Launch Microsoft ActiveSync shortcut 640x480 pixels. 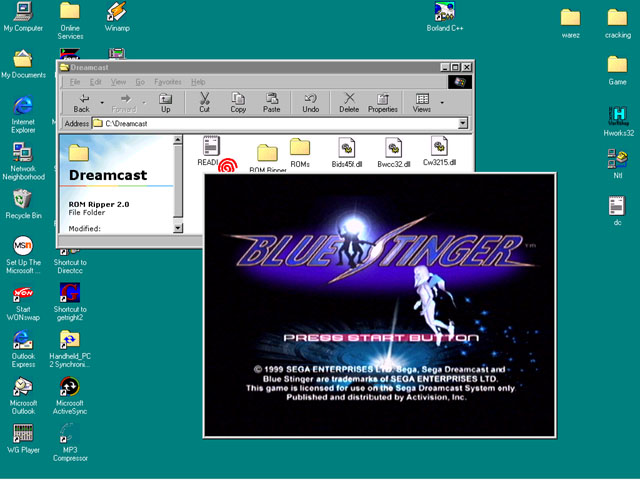[70, 396]
